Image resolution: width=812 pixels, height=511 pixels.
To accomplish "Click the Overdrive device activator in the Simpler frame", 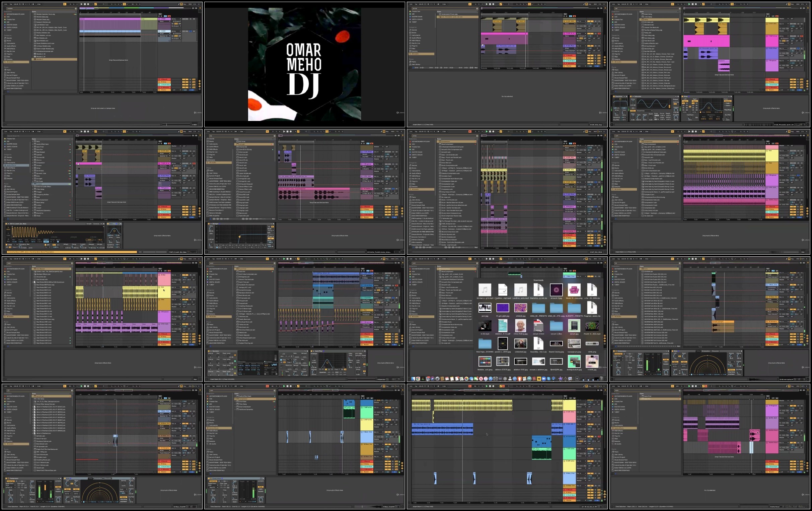I will pyautogui.click(x=108, y=224).
